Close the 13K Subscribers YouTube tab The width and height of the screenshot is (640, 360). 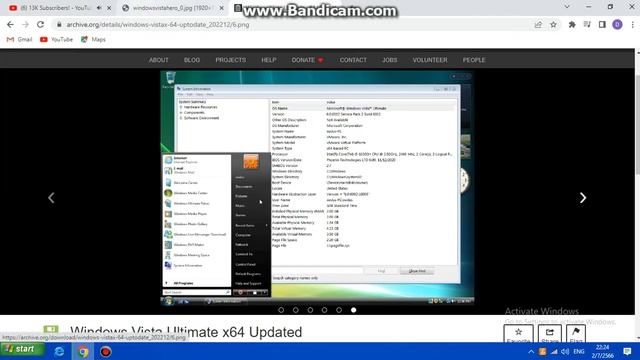pyautogui.click(x=109, y=8)
